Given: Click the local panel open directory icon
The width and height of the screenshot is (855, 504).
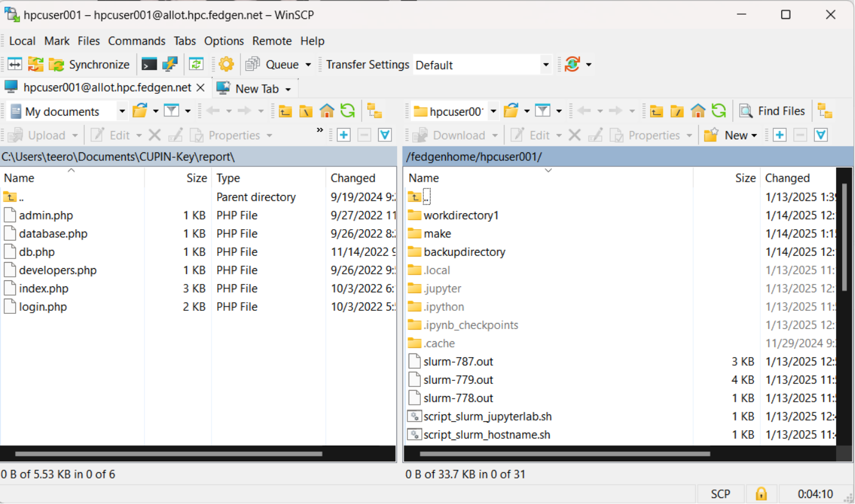Looking at the screenshot, I should coord(140,111).
